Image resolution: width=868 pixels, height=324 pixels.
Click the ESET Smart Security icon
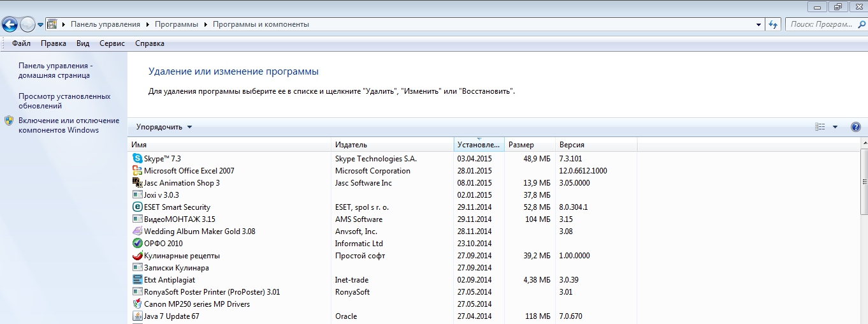tap(137, 207)
